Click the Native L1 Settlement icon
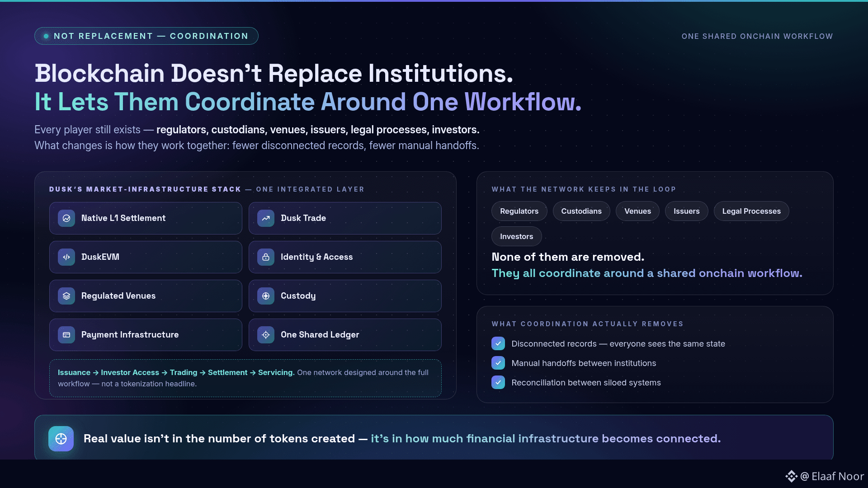Viewport: 868px width, 488px height. tap(66, 218)
